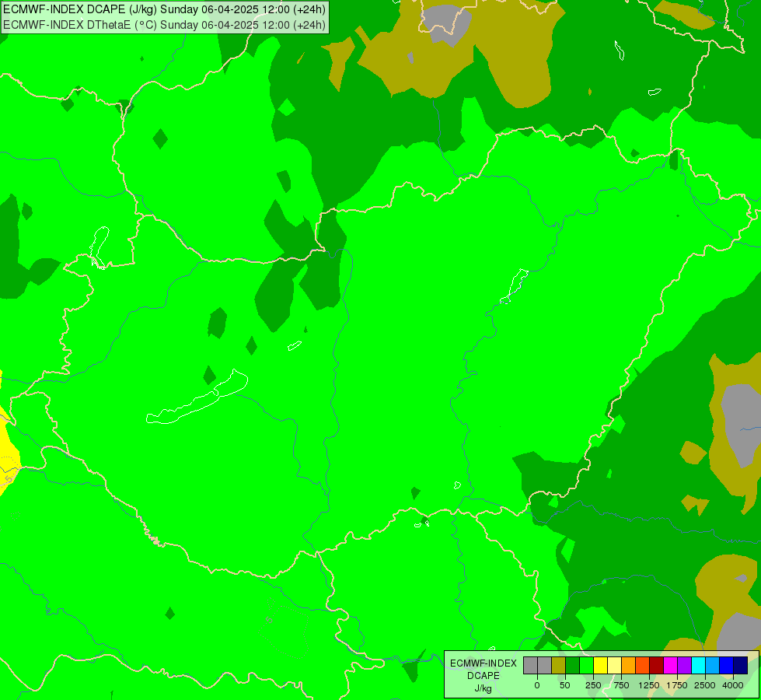Click the legend value 2500

tap(705, 685)
